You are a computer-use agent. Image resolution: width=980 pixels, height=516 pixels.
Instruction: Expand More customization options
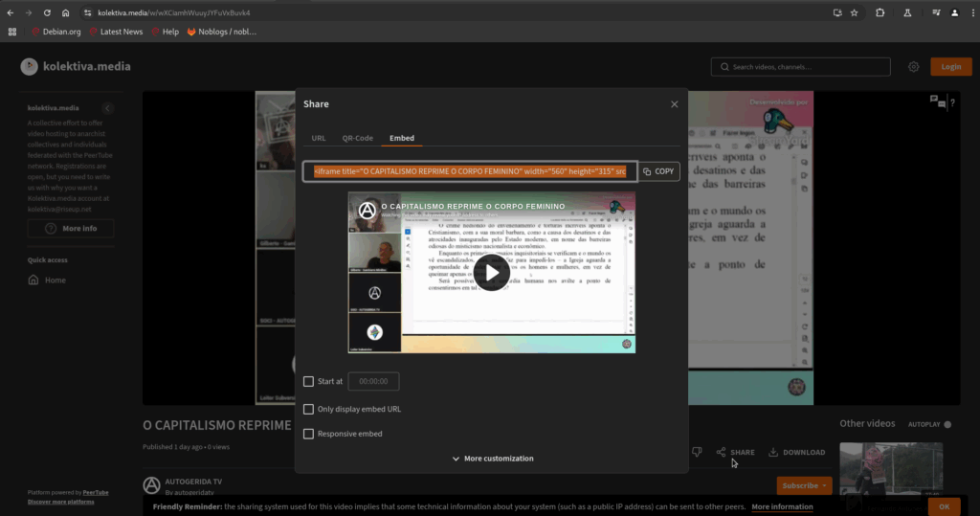493,459
